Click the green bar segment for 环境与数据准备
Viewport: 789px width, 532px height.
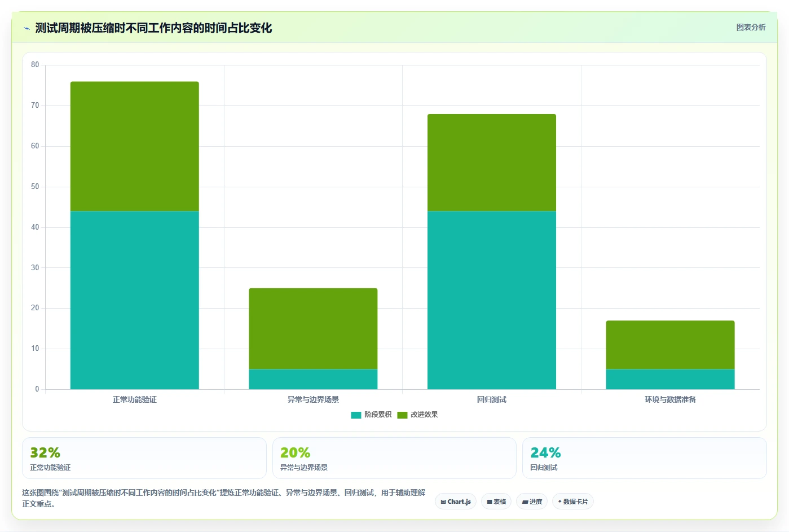tap(670, 345)
